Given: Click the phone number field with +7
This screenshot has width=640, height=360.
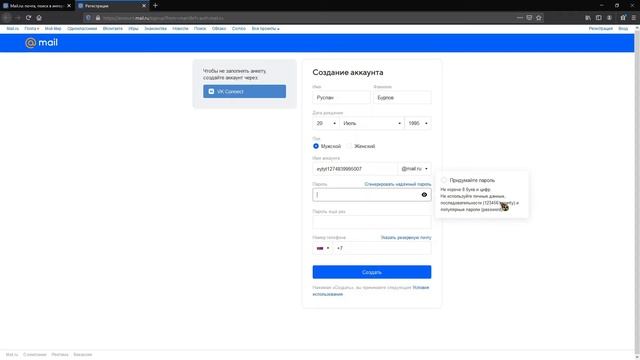Looking at the screenshot, I should [382, 248].
